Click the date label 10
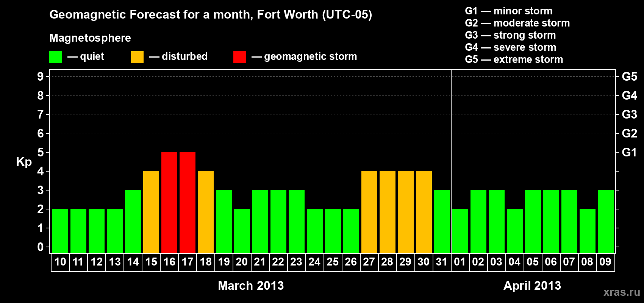Viewport: 644px width, 303px height. (x=60, y=262)
